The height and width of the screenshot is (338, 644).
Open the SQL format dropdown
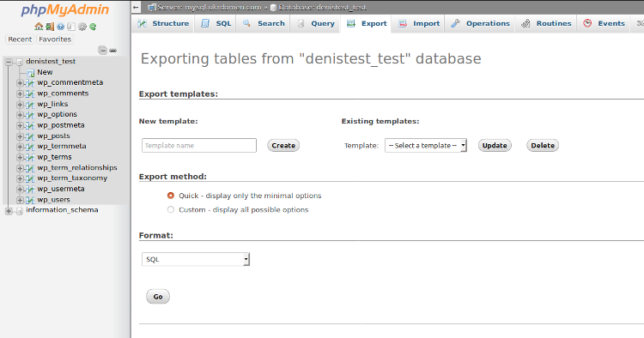tap(196, 259)
